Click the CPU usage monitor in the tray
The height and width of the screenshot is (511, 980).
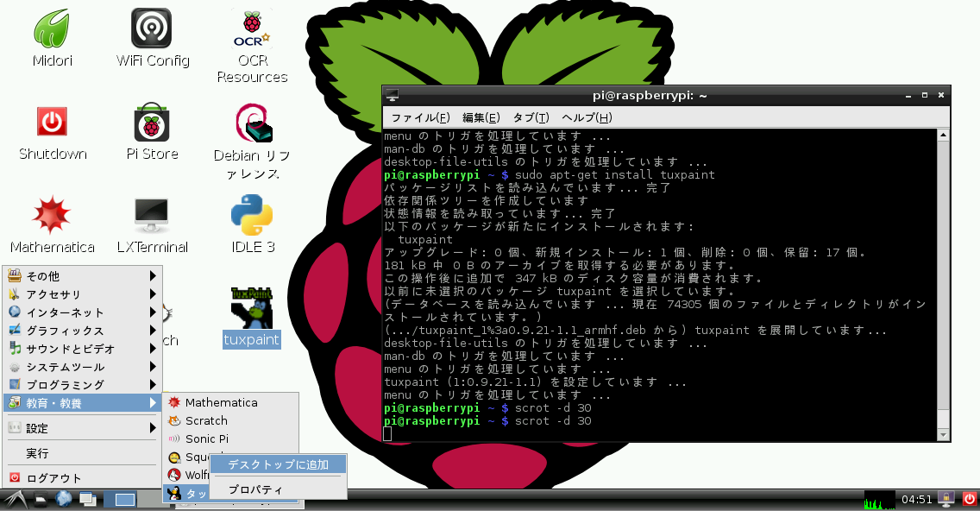point(879,500)
